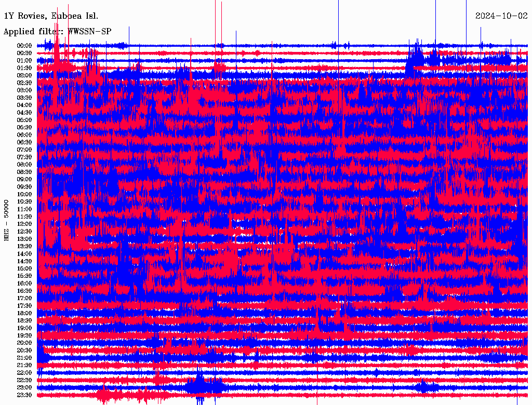Click the 11:00 row label
Viewport: 532px width, 405px height.
point(24,209)
